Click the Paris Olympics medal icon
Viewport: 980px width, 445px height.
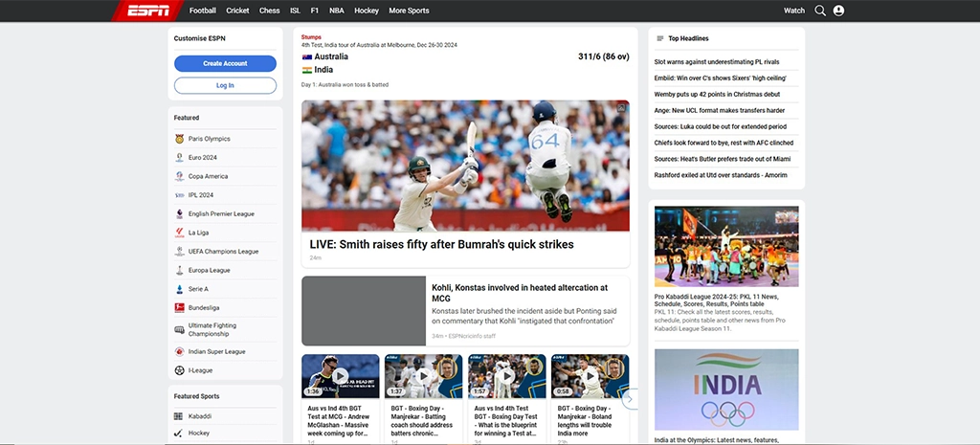[x=179, y=139]
